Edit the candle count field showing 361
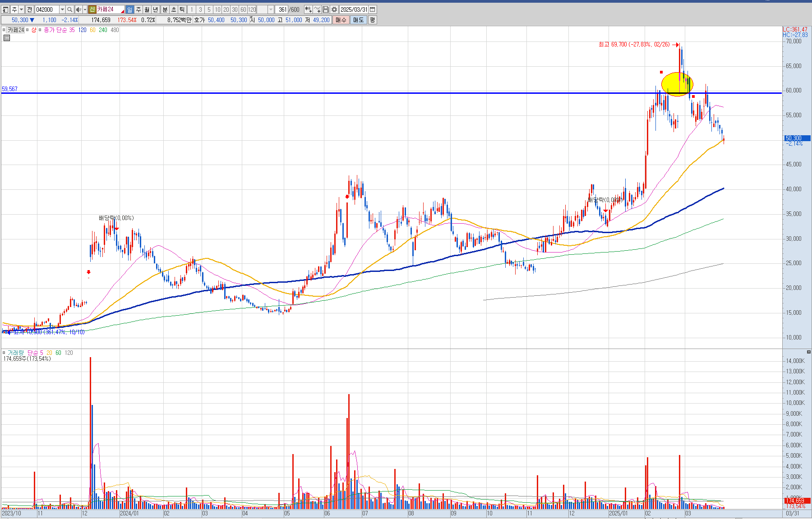This screenshot has width=812, height=519. (282, 9)
